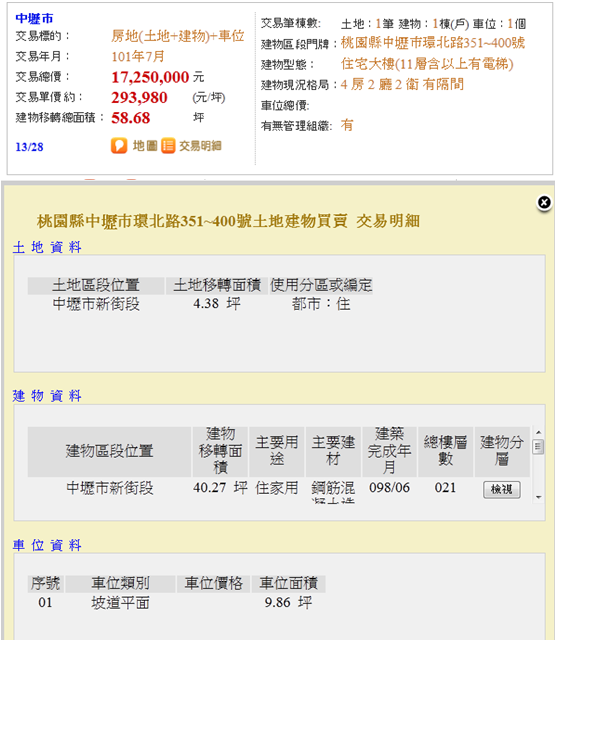
Task: Click the 主要建材 column header
Action: 333,450
